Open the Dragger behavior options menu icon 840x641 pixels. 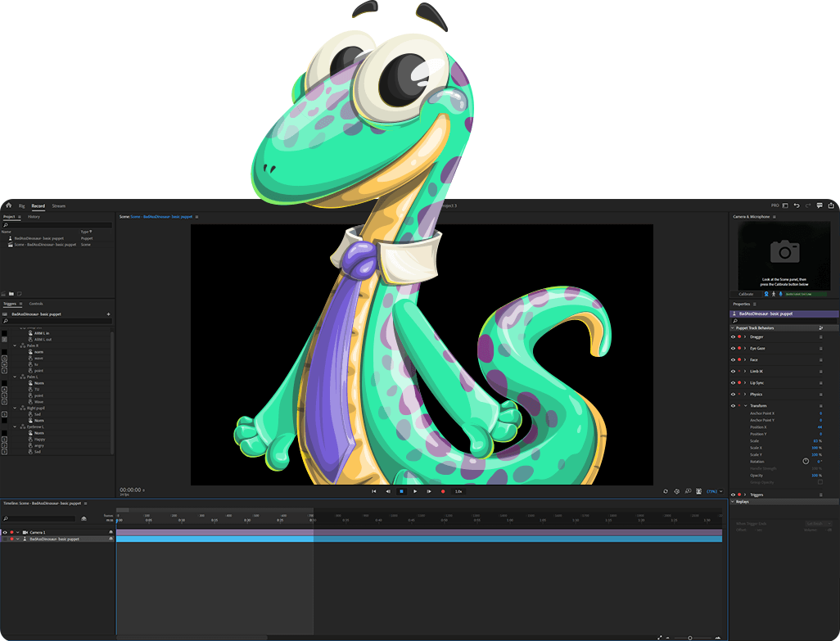pyautogui.click(x=820, y=336)
